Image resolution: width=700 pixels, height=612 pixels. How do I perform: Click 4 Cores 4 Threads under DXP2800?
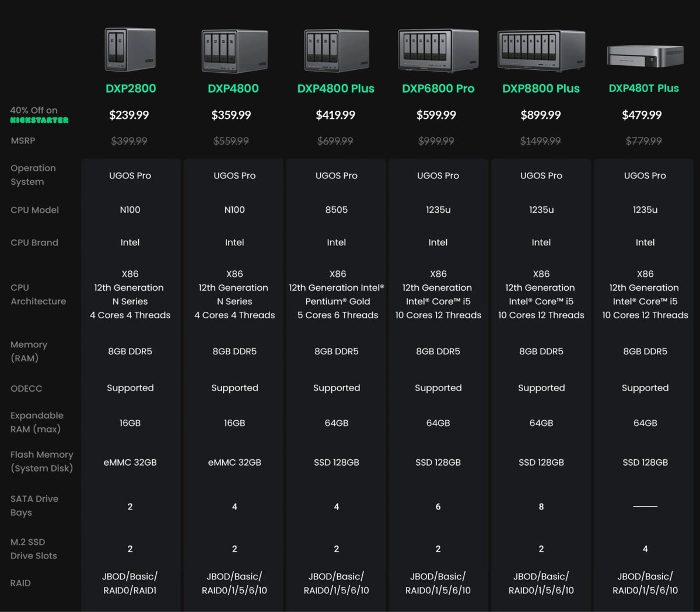130,315
